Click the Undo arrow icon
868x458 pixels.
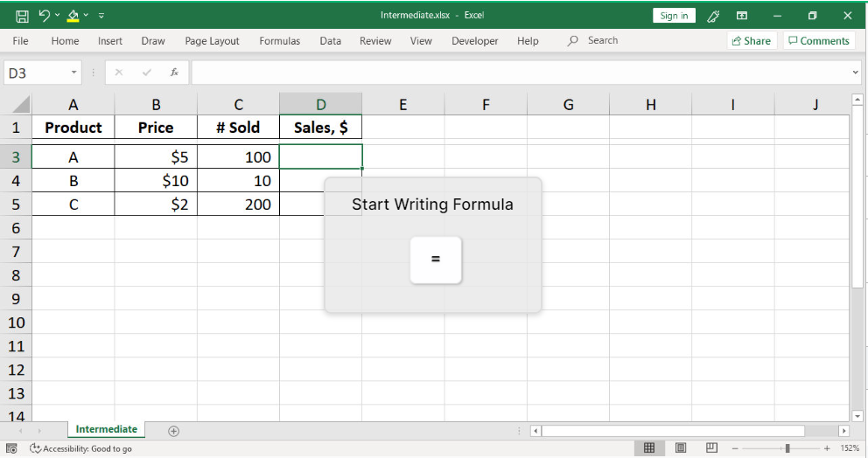(x=45, y=16)
